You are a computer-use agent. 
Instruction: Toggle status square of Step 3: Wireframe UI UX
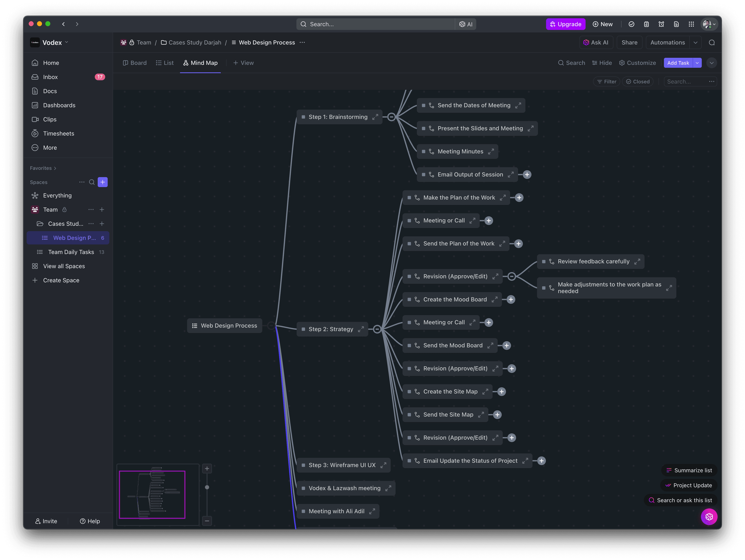tap(303, 465)
